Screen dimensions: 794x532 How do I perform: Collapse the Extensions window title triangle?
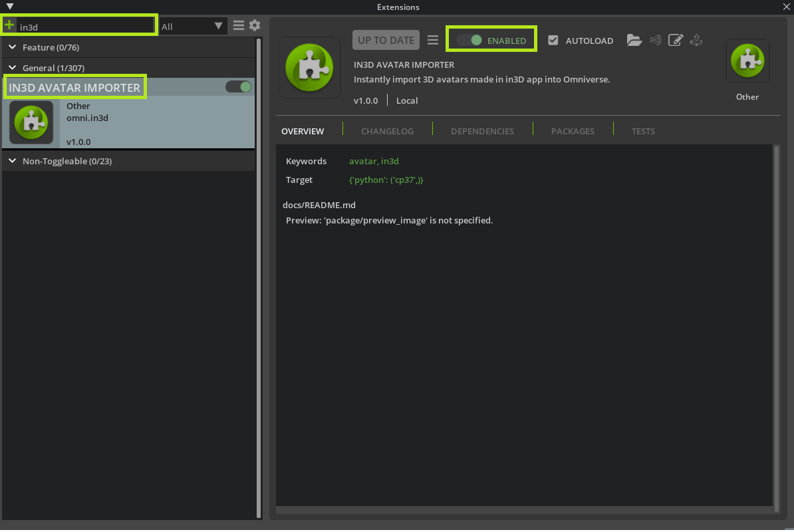[9, 7]
